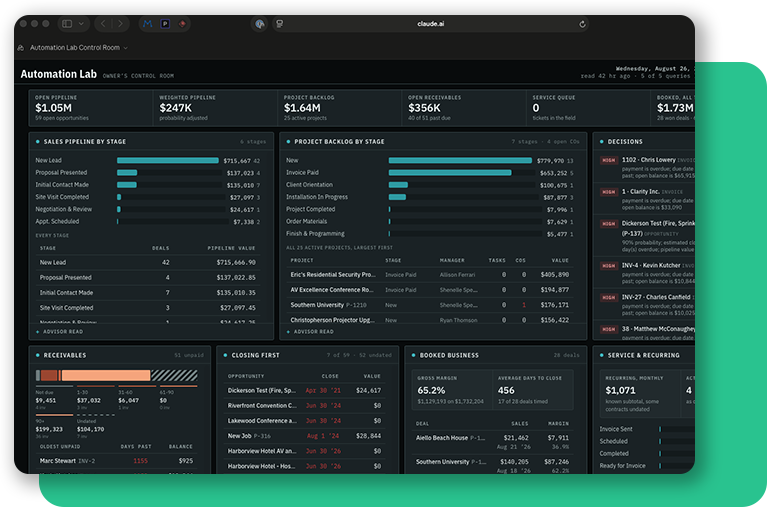Click the Decisions panel header

pos(625,142)
